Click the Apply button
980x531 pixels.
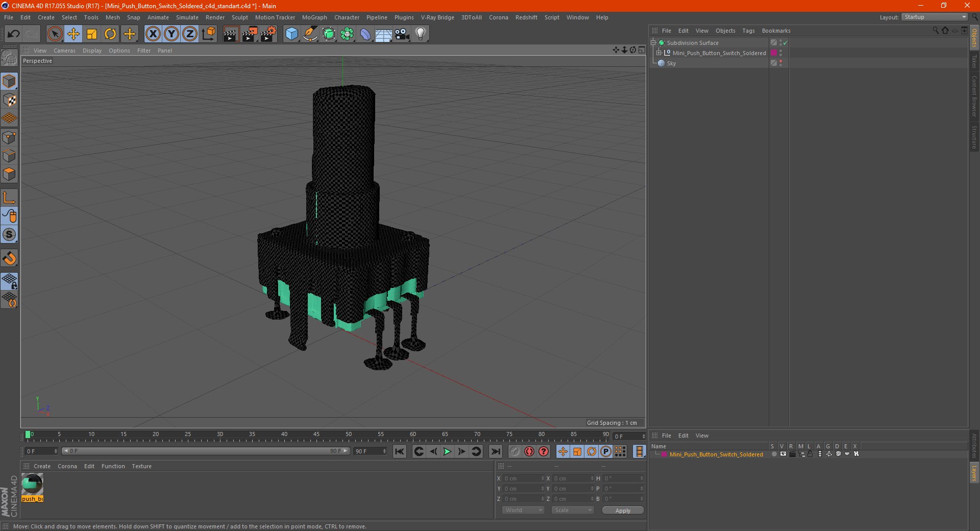(623, 510)
